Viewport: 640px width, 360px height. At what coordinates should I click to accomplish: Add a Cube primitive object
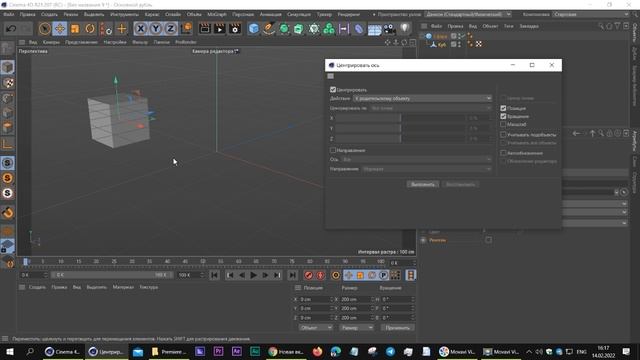coord(253,29)
